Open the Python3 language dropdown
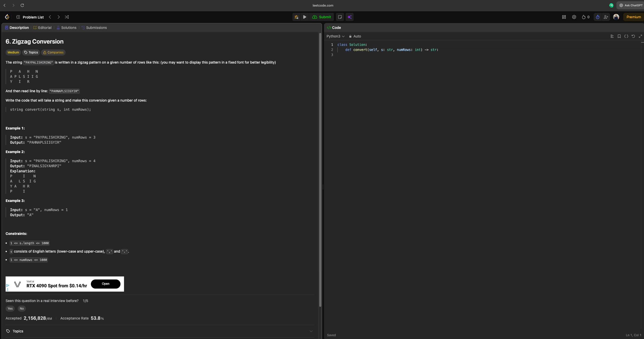Image resolution: width=644 pixels, height=339 pixels. tap(335, 36)
